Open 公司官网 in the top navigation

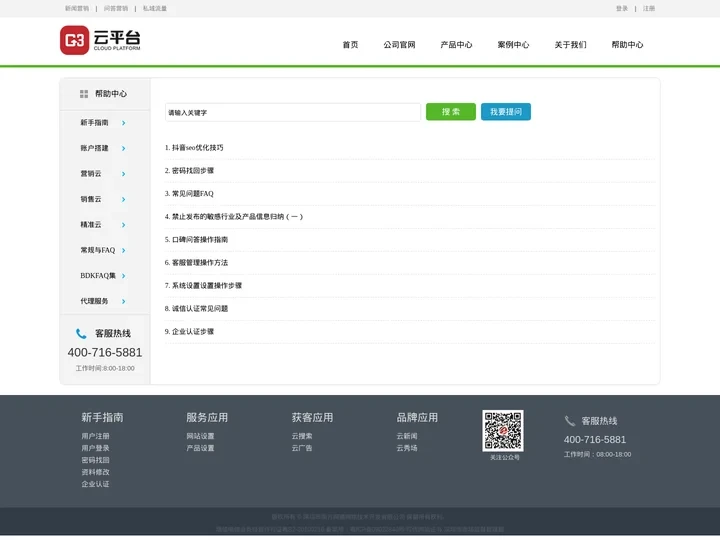pos(399,45)
